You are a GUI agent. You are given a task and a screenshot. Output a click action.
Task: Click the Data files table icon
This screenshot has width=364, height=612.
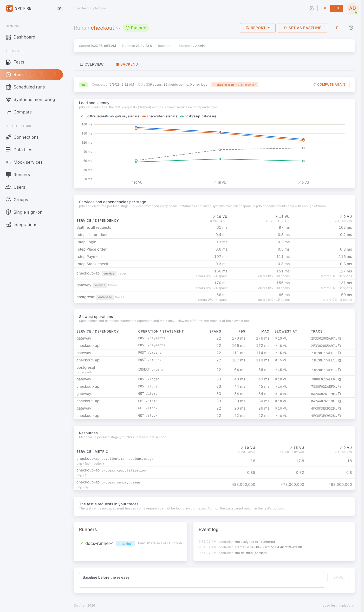coord(8,150)
